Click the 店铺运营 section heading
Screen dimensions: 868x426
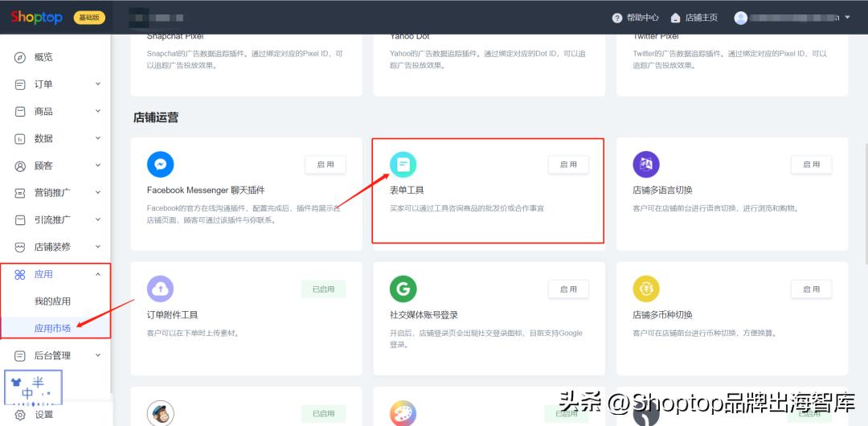click(x=156, y=117)
